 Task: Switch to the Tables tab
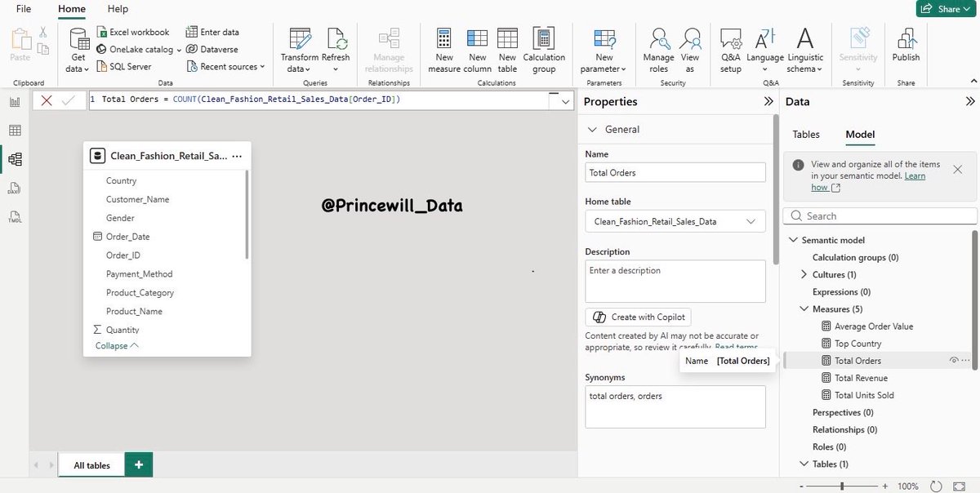pos(806,134)
